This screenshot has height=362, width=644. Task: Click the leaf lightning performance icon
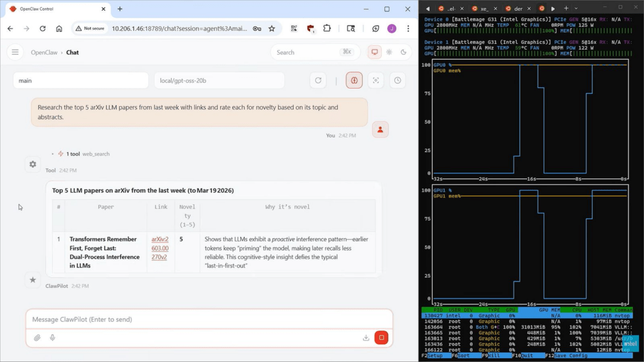point(375,28)
